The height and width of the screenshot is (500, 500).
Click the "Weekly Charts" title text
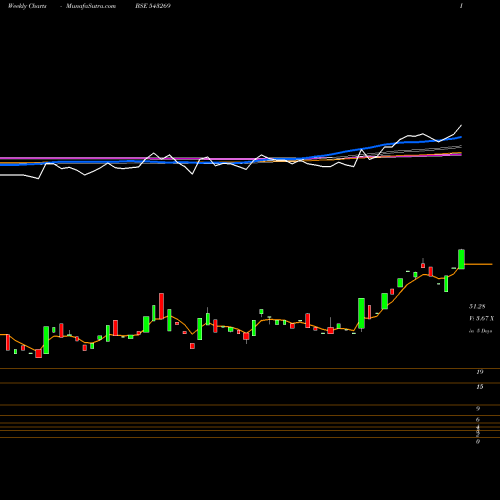point(27,6)
